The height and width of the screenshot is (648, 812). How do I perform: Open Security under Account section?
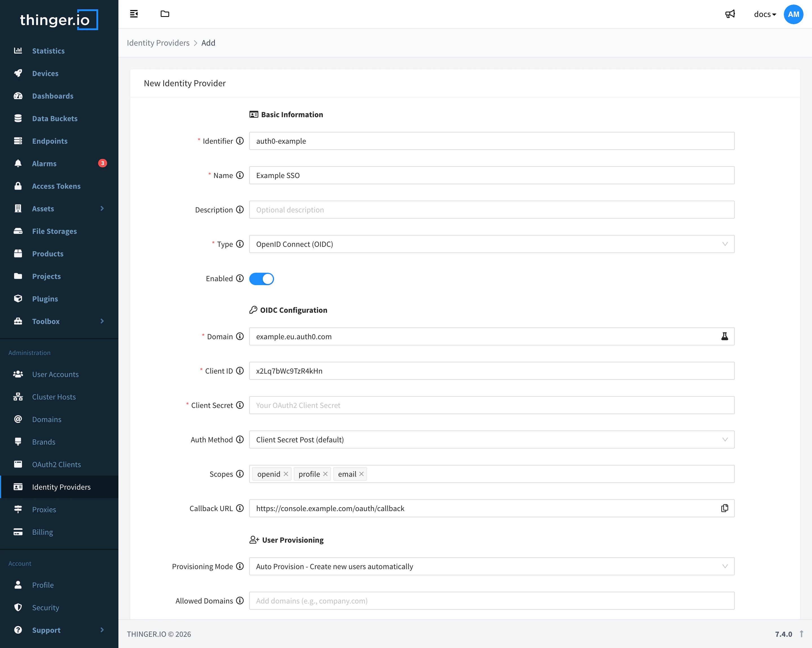(x=59, y=607)
